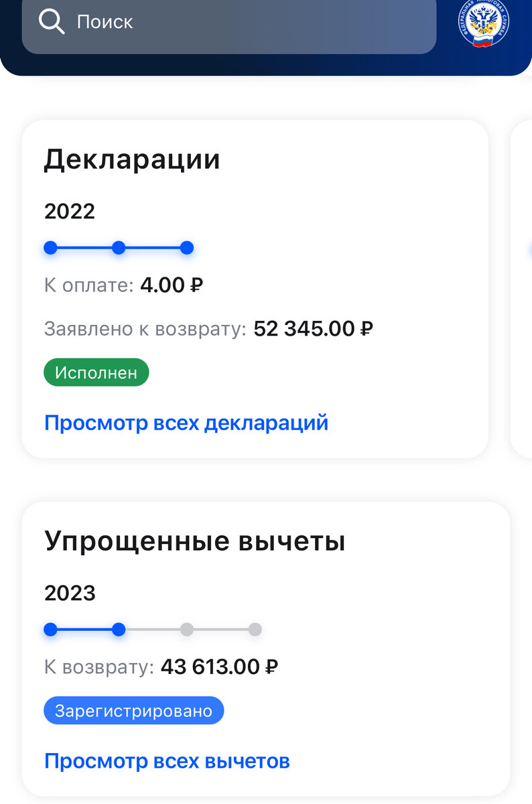Open the Federal Tax Service emblem logo
This screenshot has width=532, height=804.
pyautogui.click(x=484, y=23)
